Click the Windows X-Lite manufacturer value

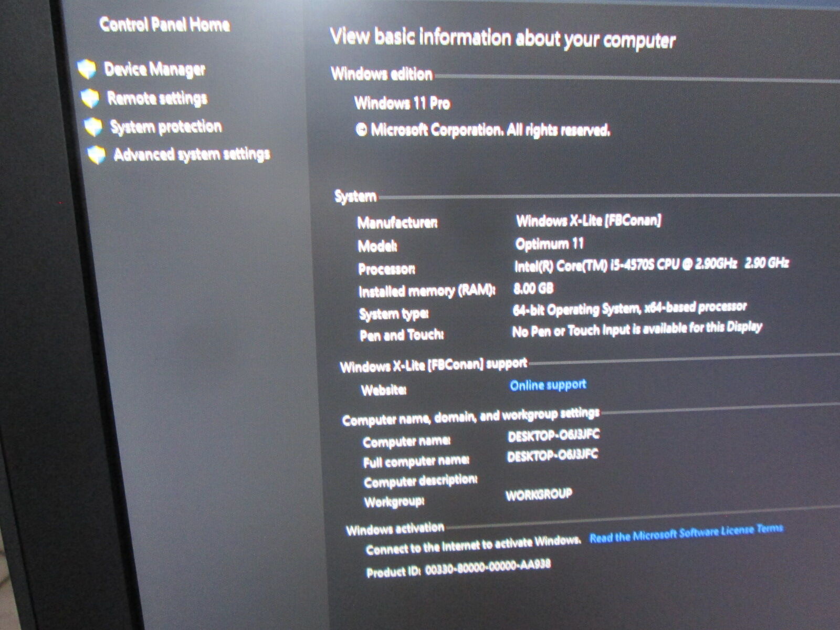click(588, 220)
